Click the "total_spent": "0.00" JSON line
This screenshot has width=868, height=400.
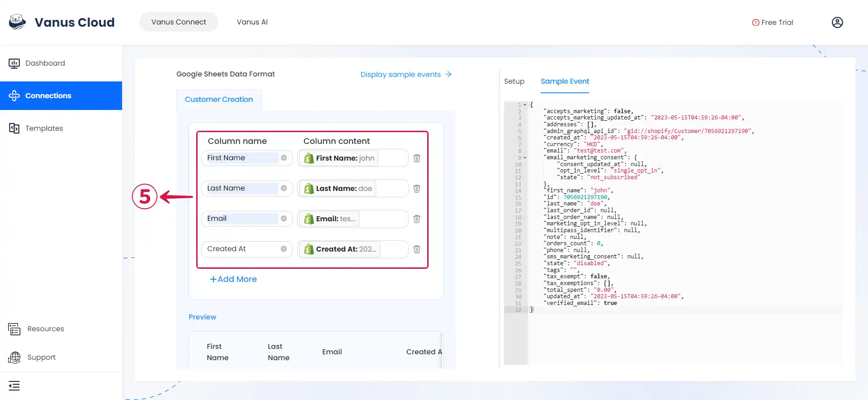[x=581, y=290]
